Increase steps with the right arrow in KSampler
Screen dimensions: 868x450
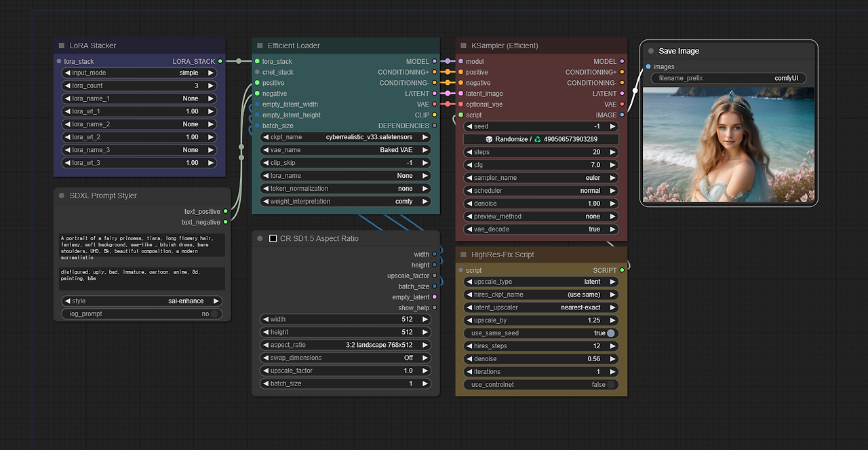point(614,151)
